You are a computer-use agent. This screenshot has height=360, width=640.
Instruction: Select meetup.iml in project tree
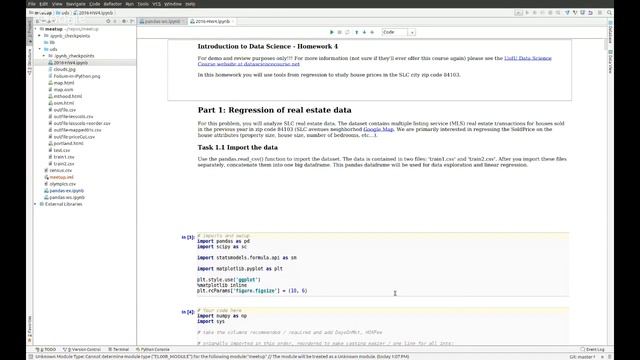coord(61,177)
